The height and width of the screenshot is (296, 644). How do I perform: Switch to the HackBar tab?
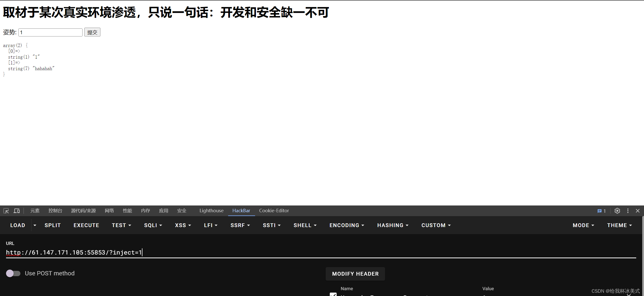(x=241, y=210)
